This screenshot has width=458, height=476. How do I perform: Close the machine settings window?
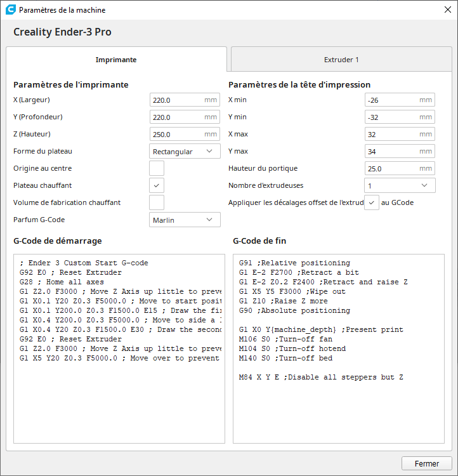coord(447,10)
